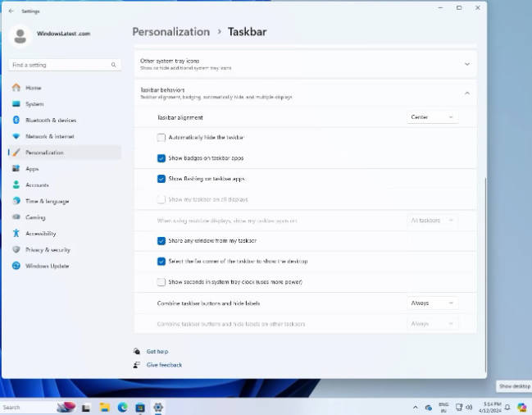Click the Settings page vertical scrollbar

tap(485, 275)
